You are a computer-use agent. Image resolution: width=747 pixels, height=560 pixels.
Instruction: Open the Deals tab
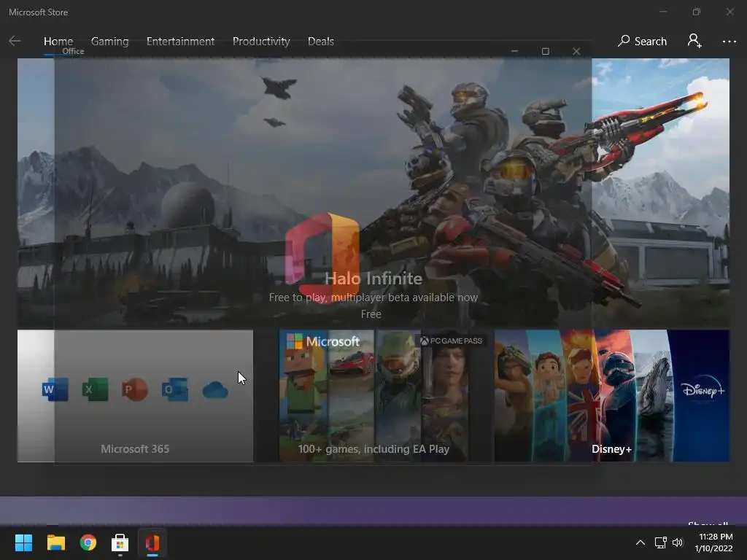pos(321,42)
